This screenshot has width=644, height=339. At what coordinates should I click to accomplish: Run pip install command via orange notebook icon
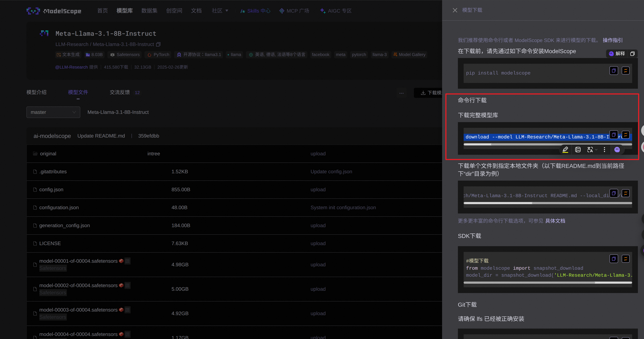[625, 71]
